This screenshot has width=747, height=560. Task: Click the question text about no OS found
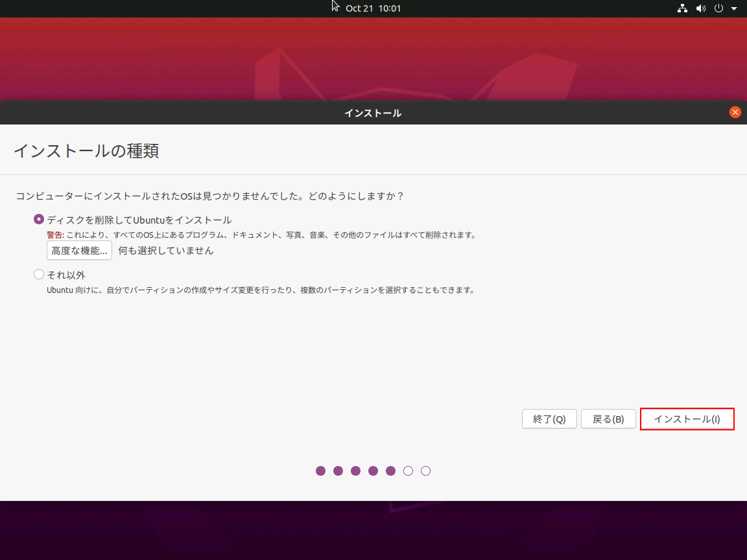(x=210, y=196)
